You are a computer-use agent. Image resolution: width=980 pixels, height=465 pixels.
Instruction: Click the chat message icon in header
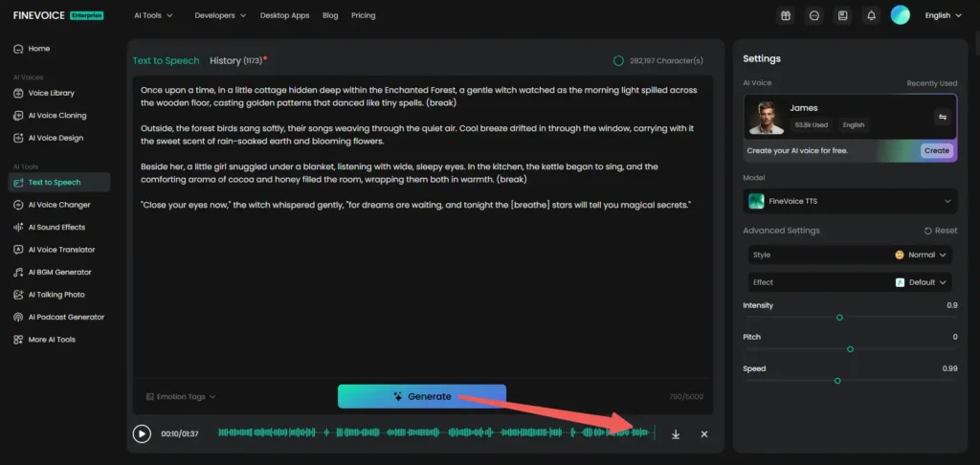814,15
